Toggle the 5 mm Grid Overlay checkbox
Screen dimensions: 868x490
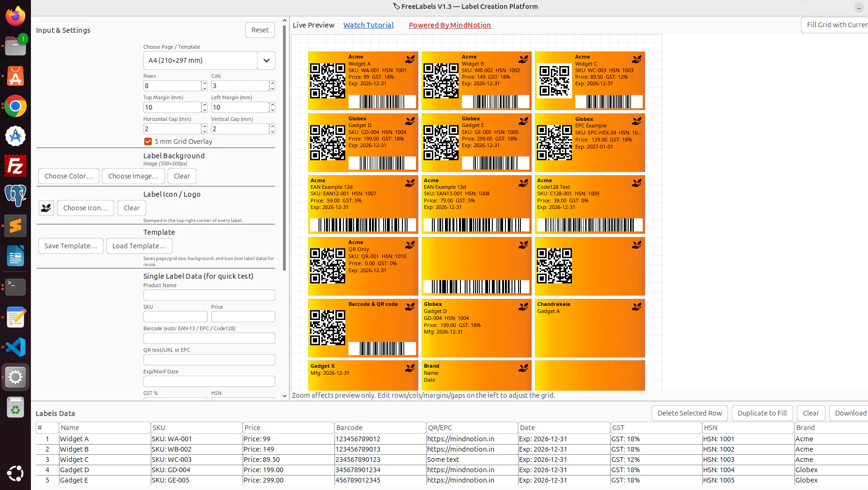(148, 141)
